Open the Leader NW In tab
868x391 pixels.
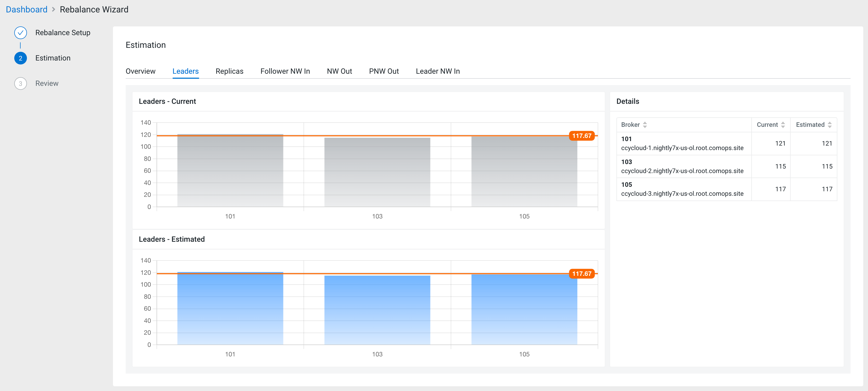point(437,71)
